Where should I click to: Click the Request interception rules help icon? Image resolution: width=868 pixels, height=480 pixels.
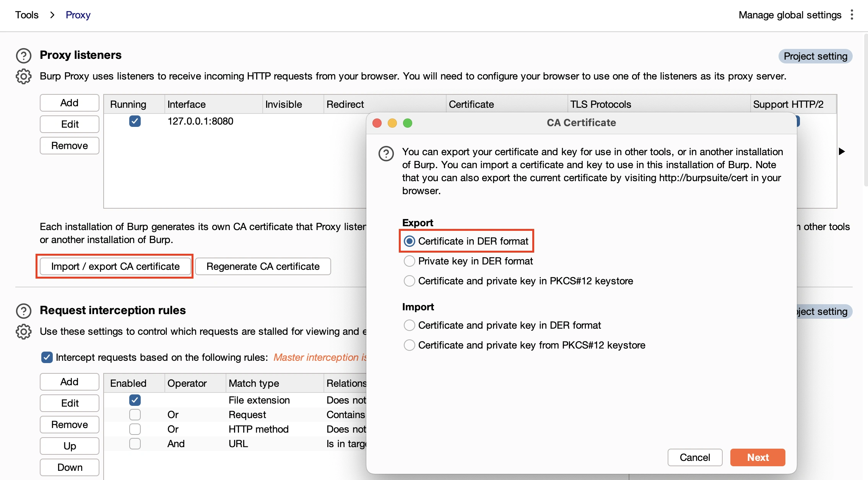coord(23,311)
